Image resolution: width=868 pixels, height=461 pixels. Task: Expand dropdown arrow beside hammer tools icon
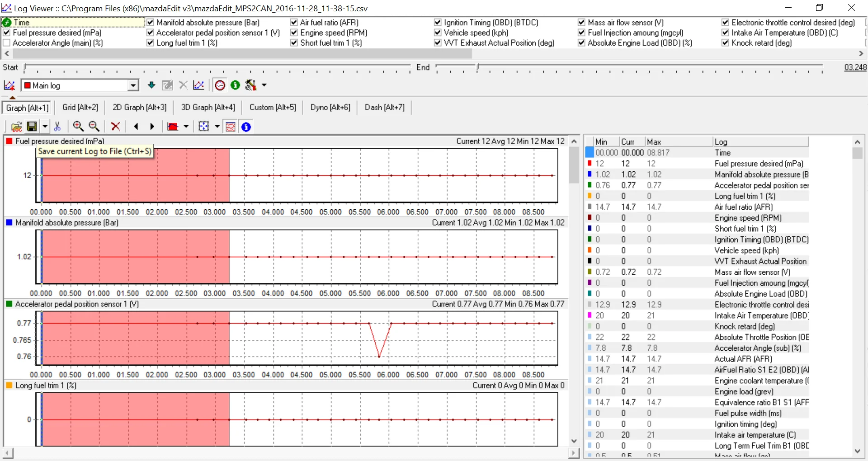264,85
